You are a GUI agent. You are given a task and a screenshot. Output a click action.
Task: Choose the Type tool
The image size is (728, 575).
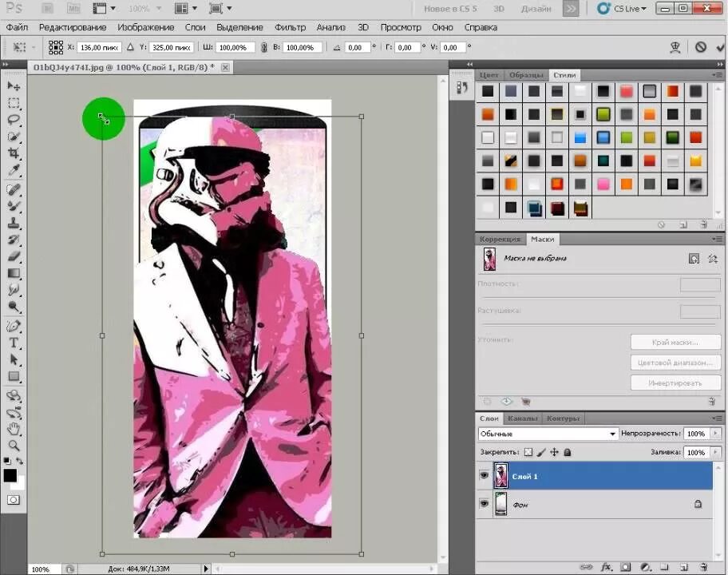click(x=14, y=343)
